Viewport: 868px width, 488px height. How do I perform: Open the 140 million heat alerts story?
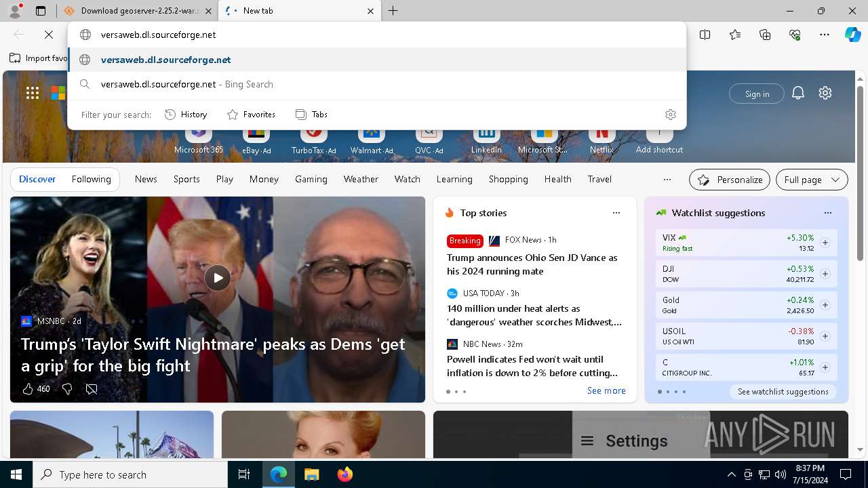[534, 315]
